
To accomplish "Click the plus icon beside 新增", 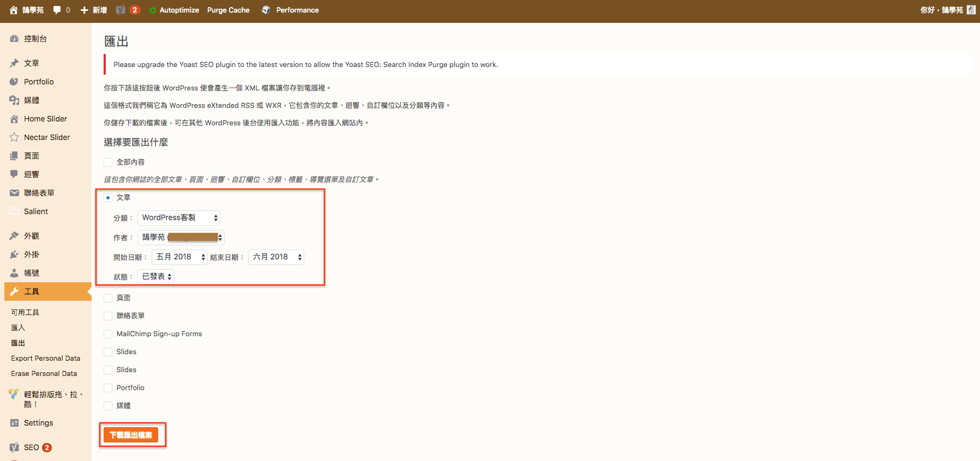I will [x=84, y=10].
